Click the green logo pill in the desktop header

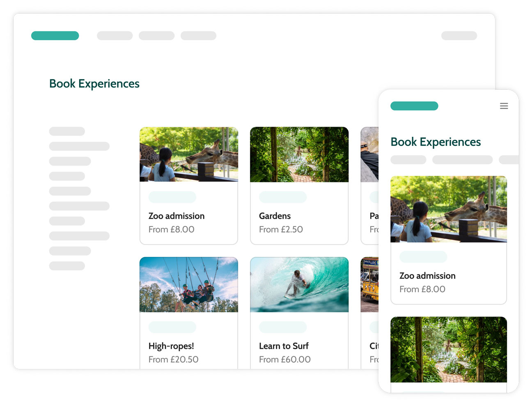click(55, 36)
